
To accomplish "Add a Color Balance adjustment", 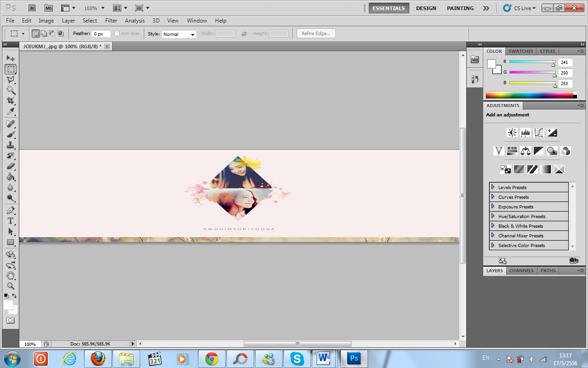I will (525, 151).
